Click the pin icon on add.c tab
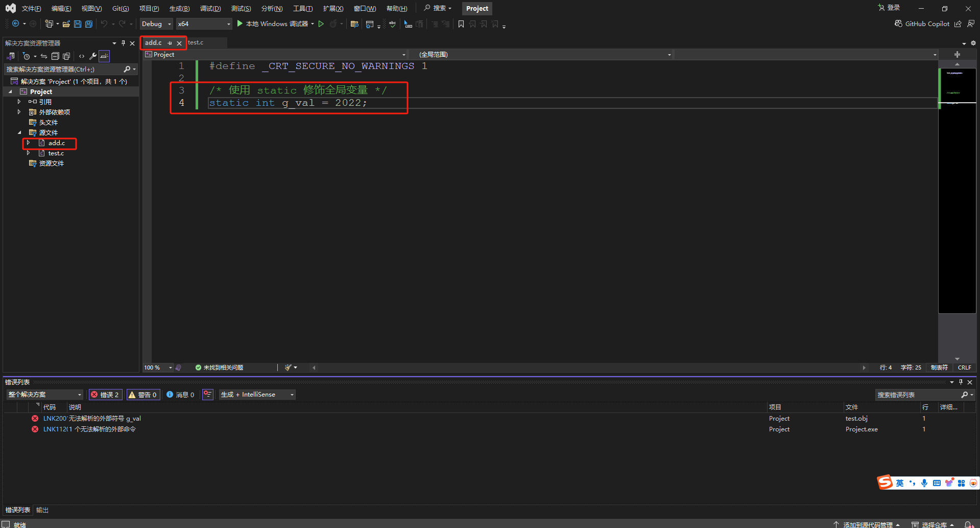The height and width of the screenshot is (528, 980). (x=170, y=43)
